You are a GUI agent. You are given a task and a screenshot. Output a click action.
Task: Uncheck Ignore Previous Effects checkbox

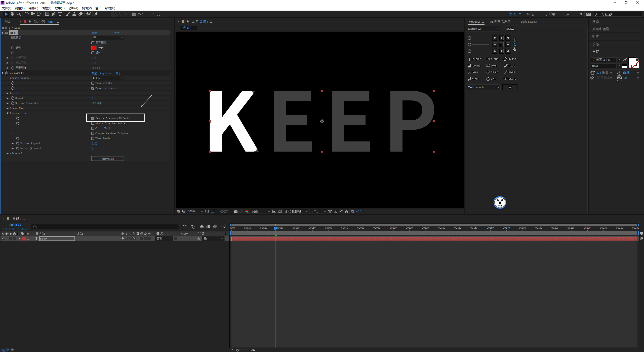pyautogui.click(x=93, y=118)
